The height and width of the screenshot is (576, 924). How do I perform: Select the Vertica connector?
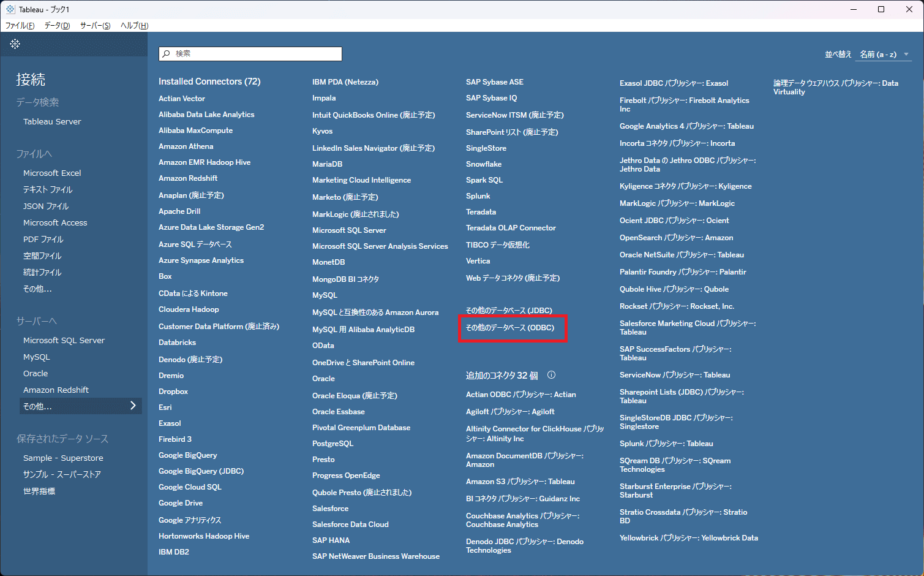click(478, 261)
